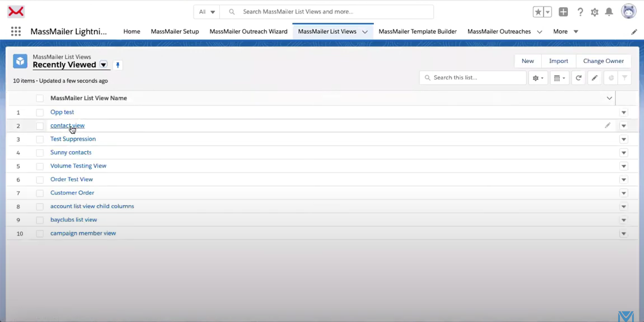Open the Global Actions plus icon
The image size is (644, 322).
(x=563, y=12)
